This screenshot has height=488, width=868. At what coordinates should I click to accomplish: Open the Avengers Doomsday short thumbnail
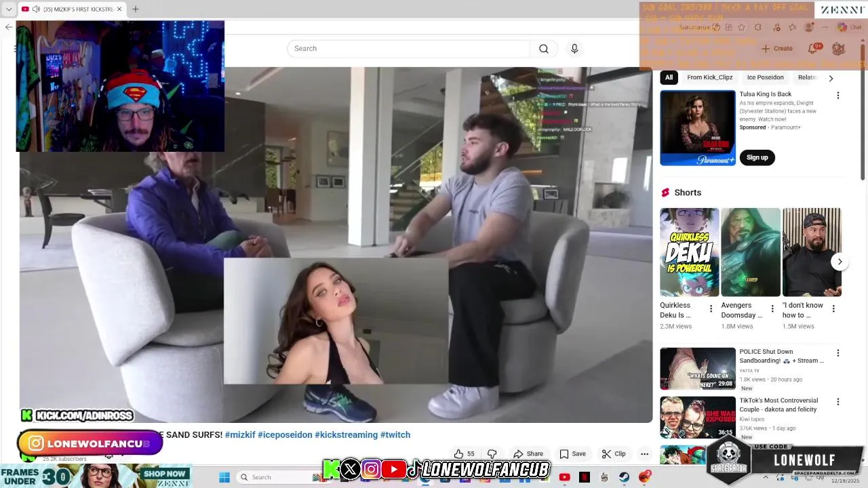pyautogui.click(x=751, y=252)
